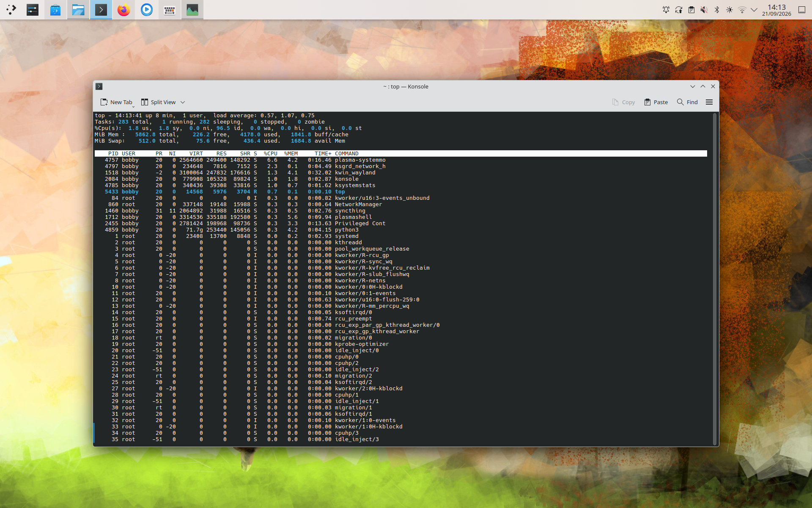Click the Paste toolbar button
The width and height of the screenshot is (812, 508).
tap(656, 102)
